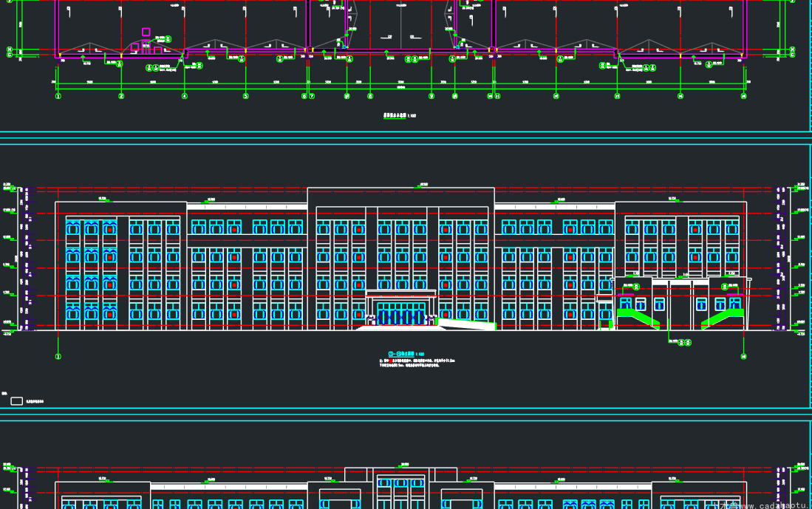Select grid bubble 2 under the roof plan
This screenshot has height=509, width=812.
pyautogui.click(x=121, y=96)
